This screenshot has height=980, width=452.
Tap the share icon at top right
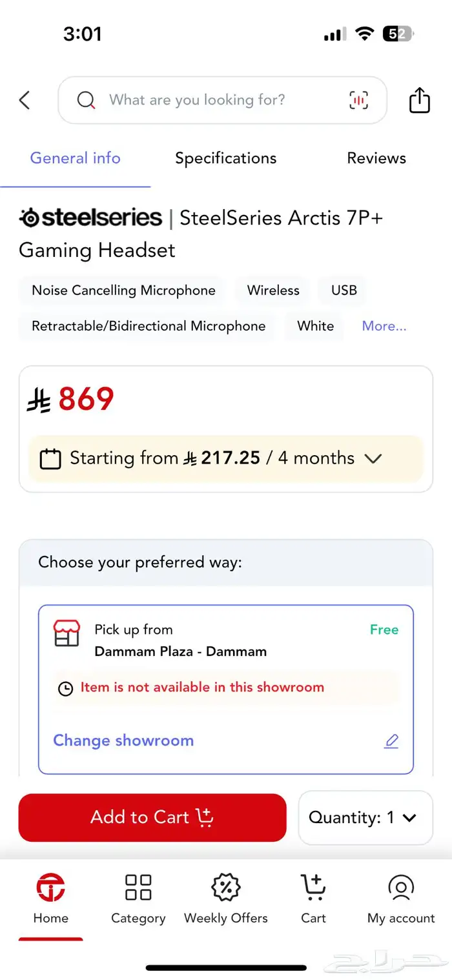coord(419,100)
